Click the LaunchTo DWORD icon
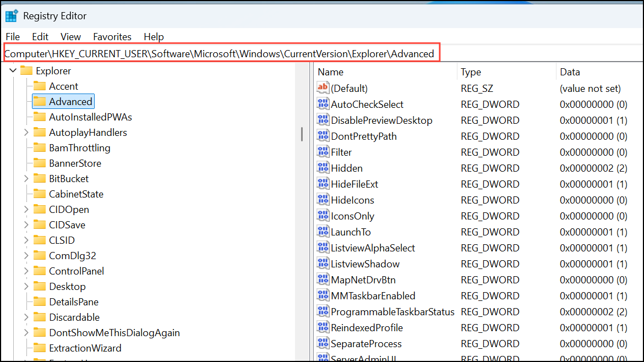 point(323,232)
